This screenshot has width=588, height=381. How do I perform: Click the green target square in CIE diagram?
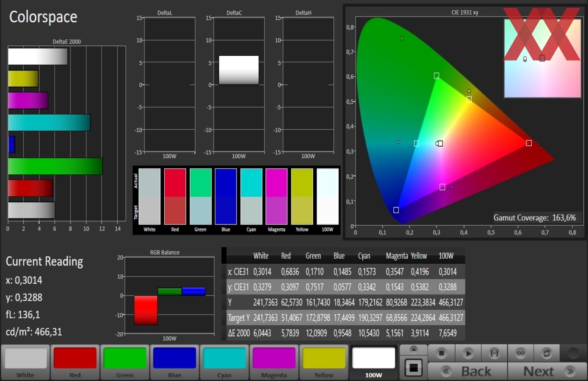pyautogui.click(x=437, y=76)
